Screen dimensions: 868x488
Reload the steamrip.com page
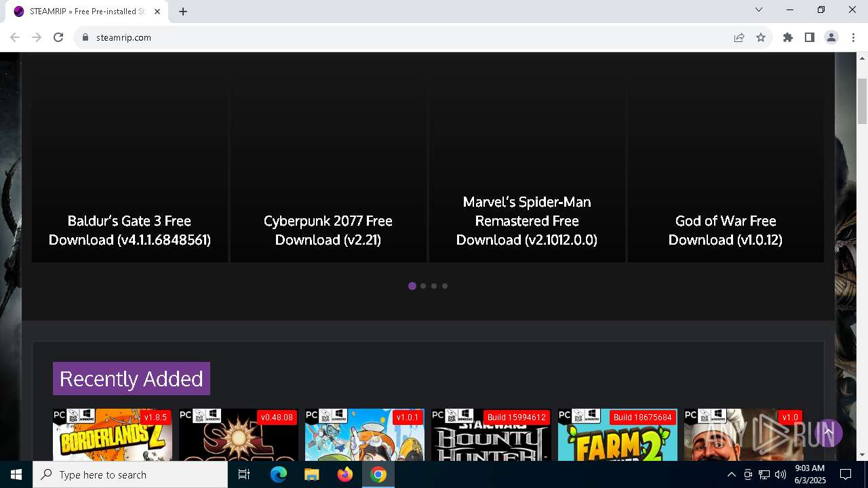pyautogui.click(x=58, y=37)
